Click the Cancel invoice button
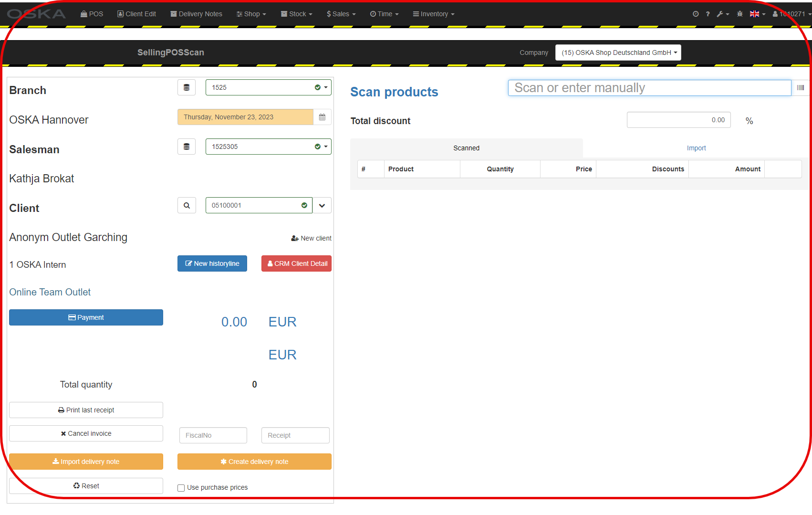 coord(86,433)
